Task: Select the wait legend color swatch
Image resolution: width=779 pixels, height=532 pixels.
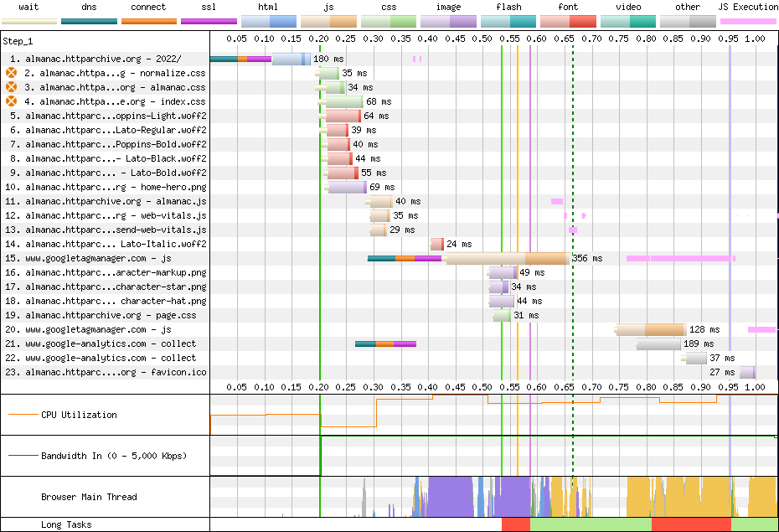Action: (29, 21)
